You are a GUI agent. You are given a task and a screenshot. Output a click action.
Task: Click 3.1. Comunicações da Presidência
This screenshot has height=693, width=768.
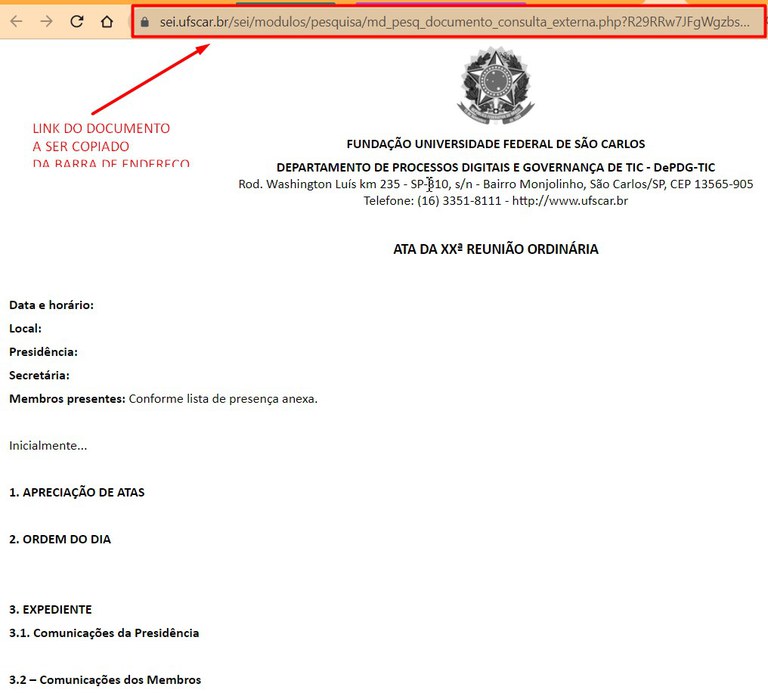(x=104, y=633)
